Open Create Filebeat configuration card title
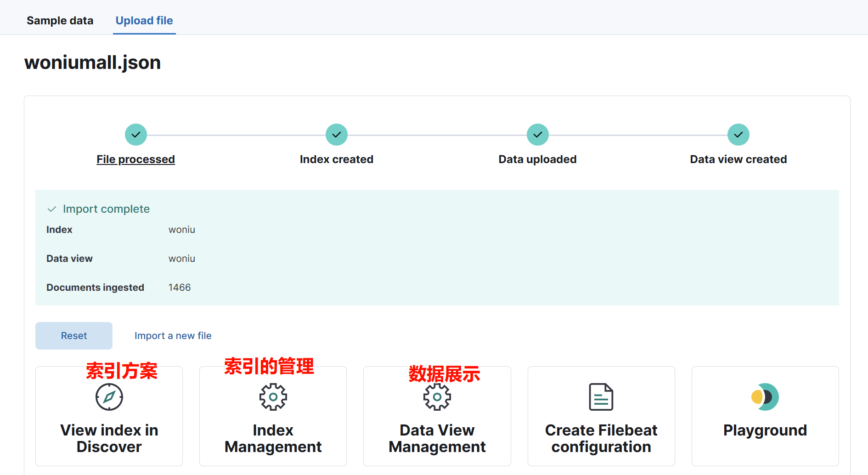This screenshot has height=475, width=868. click(x=601, y=438)
